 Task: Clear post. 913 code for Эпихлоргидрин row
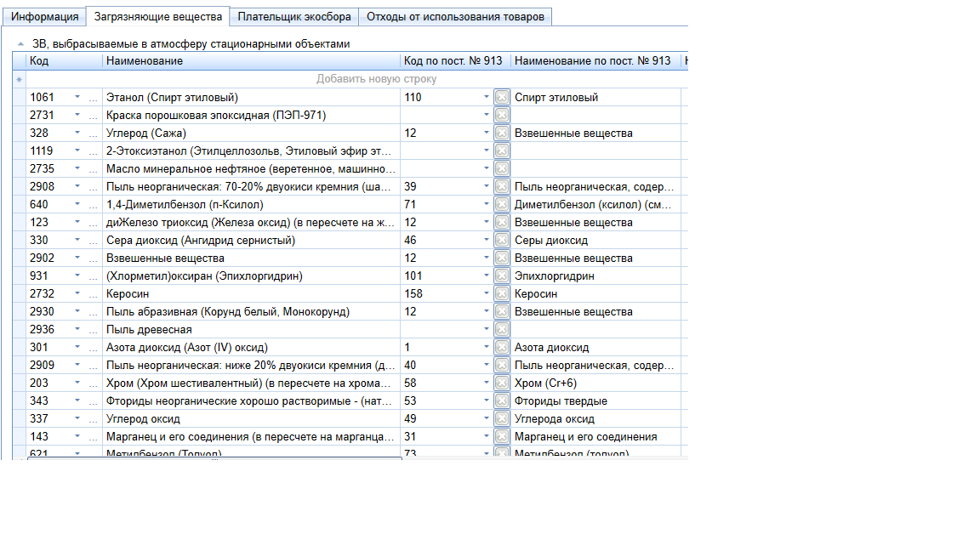click(x=502, y=275)
